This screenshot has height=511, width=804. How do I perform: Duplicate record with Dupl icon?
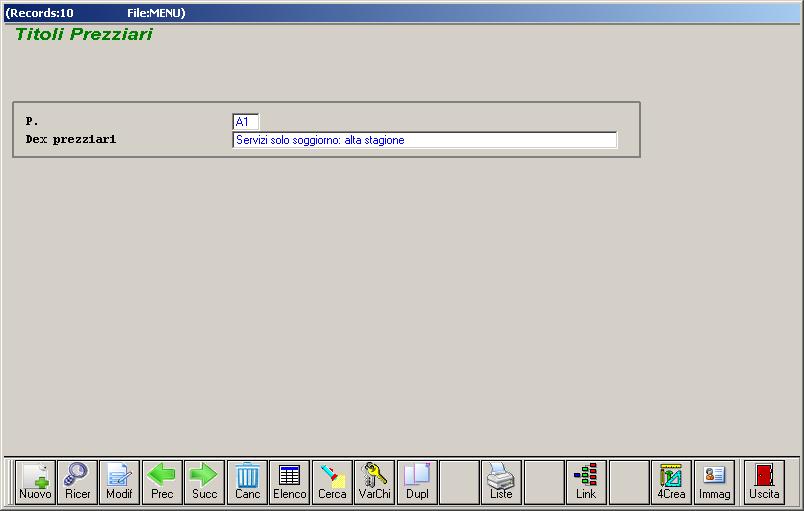click(417, 482)
